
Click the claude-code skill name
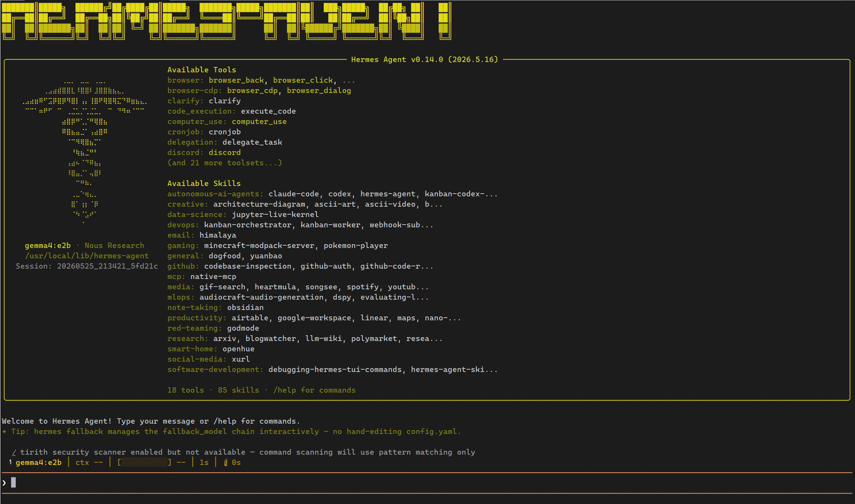pos(294,194)
